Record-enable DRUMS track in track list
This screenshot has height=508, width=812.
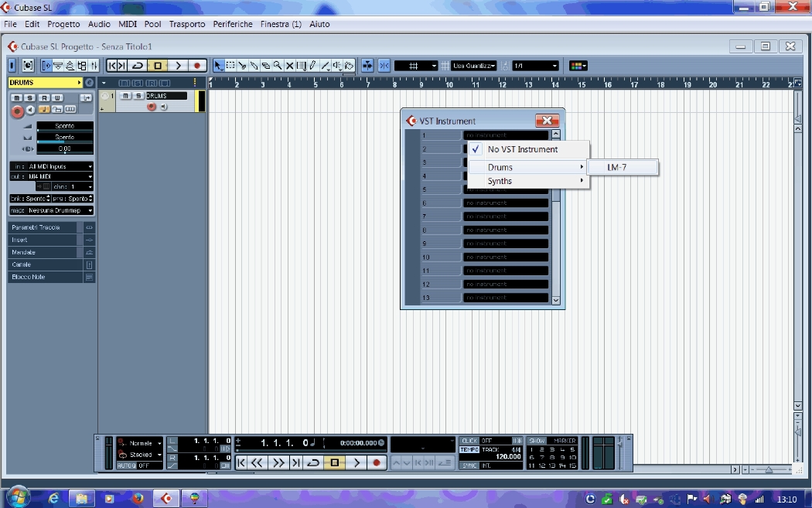coord(152,107)
